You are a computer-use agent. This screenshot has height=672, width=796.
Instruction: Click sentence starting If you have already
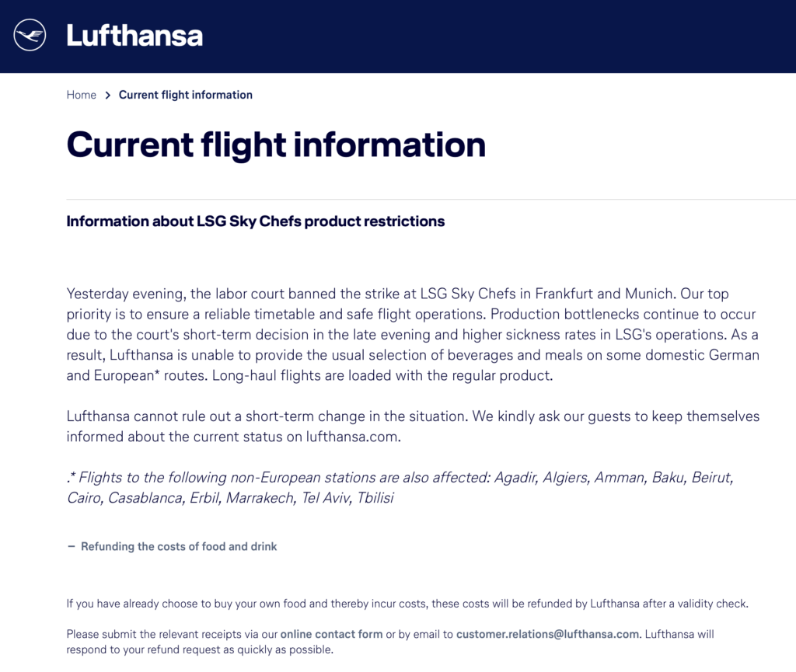(407, 604)
